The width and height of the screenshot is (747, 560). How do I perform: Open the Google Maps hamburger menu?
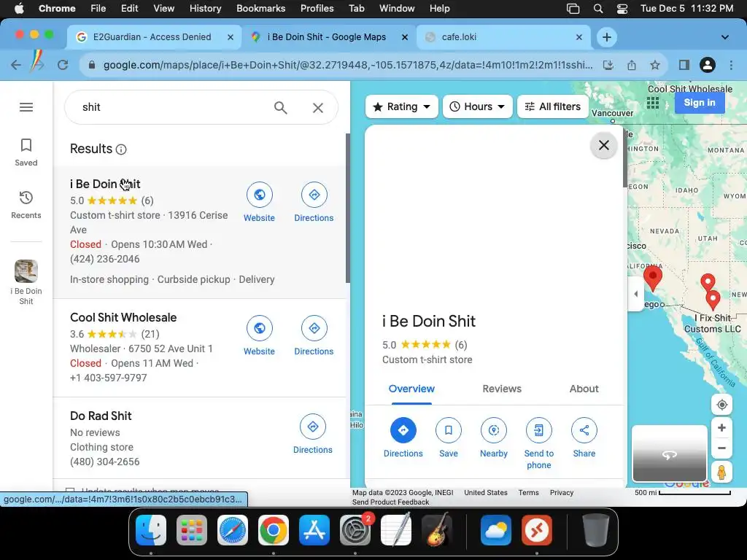pos(26,107)
